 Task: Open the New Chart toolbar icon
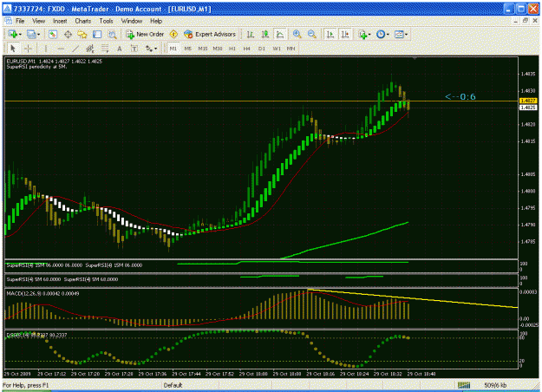pos(13,34)
